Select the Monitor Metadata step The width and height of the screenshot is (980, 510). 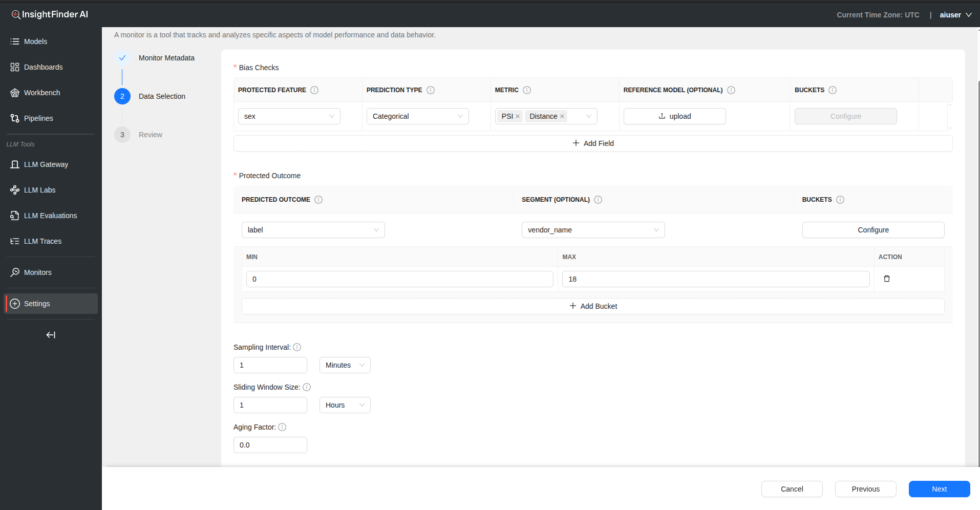[x=166, y=58]
